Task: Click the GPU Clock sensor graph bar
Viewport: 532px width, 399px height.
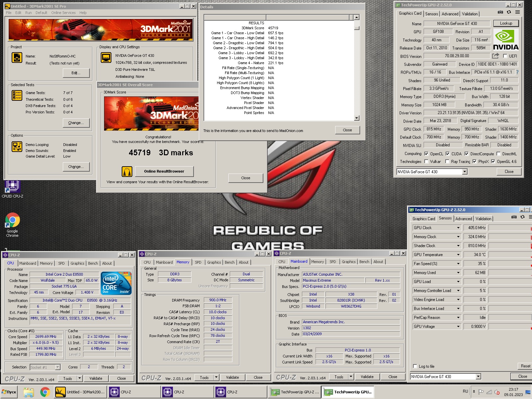Action: [510, 228]
